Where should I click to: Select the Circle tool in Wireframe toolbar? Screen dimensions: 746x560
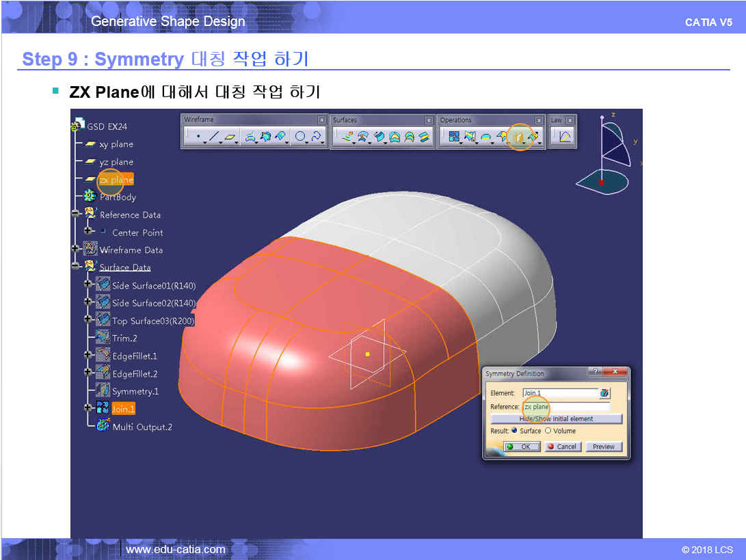(299, 137)
